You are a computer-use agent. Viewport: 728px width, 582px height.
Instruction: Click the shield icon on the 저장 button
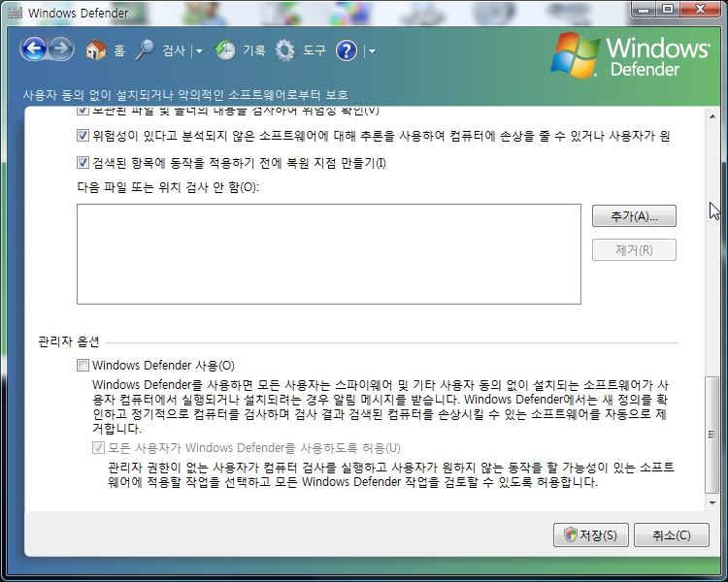click(572, 534)
